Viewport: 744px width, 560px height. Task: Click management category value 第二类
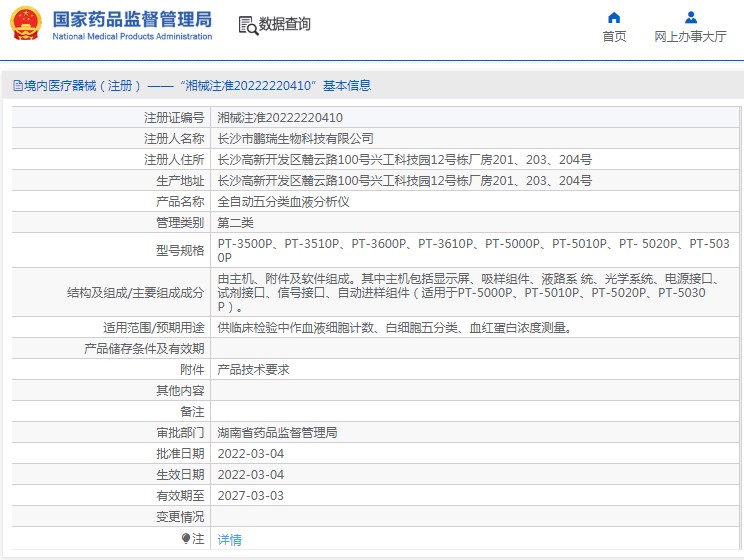[x=236, y=223]
